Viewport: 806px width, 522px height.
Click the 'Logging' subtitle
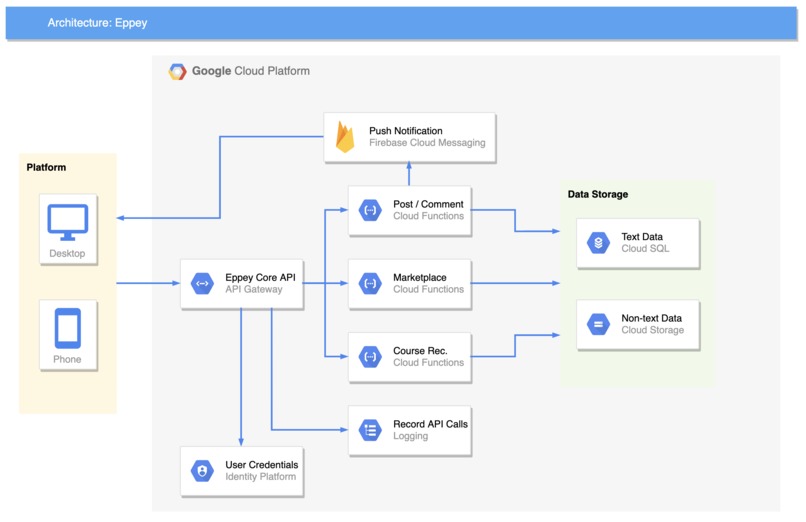coord(410,436)
